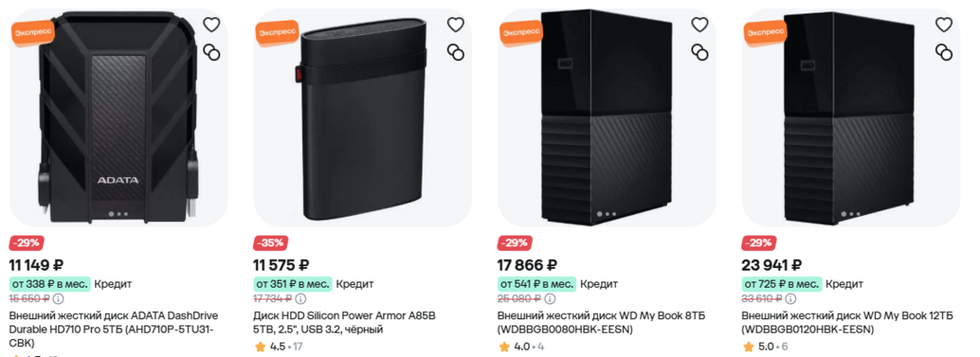The width and height of the screenshot is (980, 357).
Task: Add Silicon Power Armor to comparison
Action: (456, 52)
